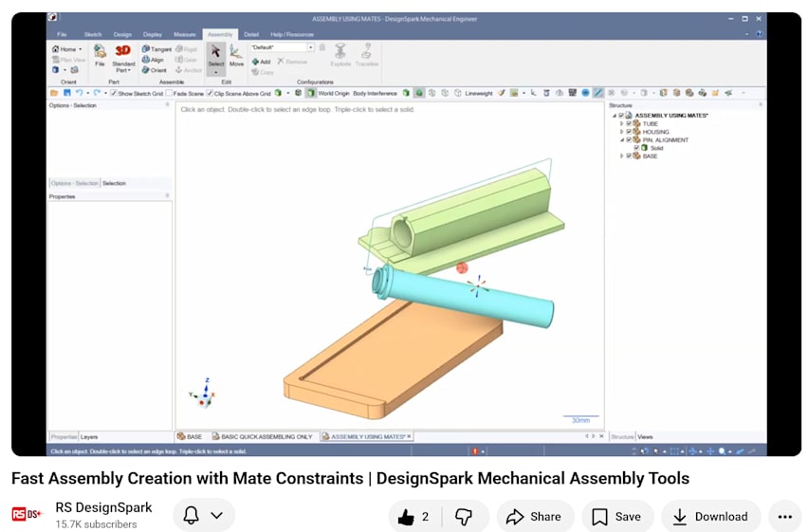This screenshot has width=808, height=532.
Task: Click the Tangent assembly constraint tool
Action: click(156, 49)
